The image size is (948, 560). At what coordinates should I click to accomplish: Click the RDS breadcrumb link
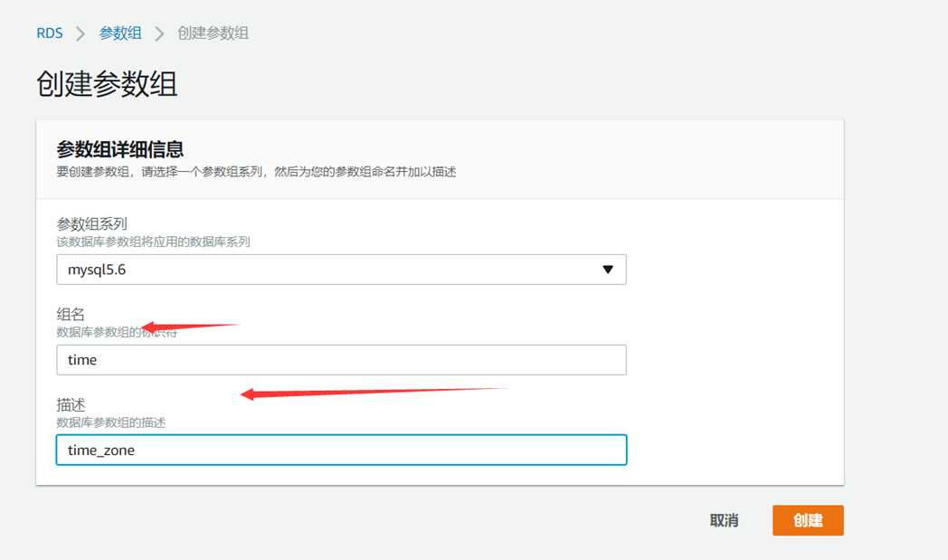pos(50,33)
